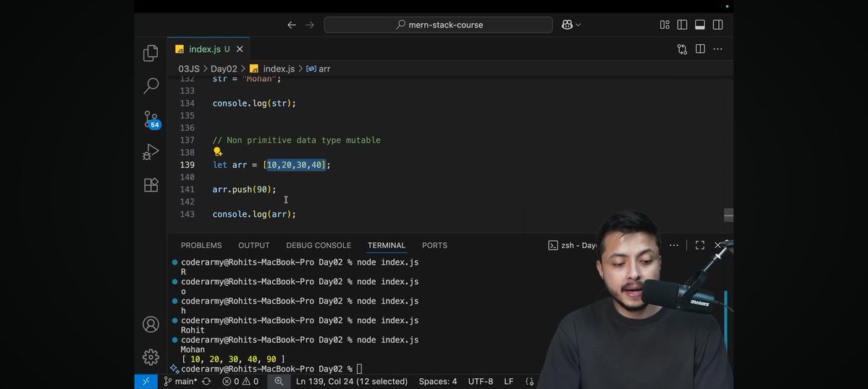Screen dimensions: 868x389
Task: Open errors and warnings count in status bar
Action: [240, 381]
